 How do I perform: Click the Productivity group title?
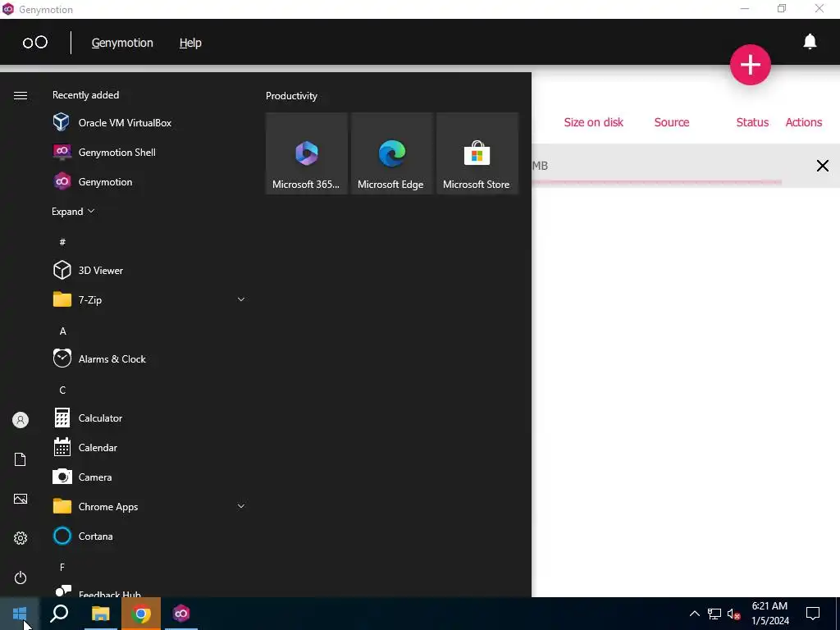click(291, 96)
